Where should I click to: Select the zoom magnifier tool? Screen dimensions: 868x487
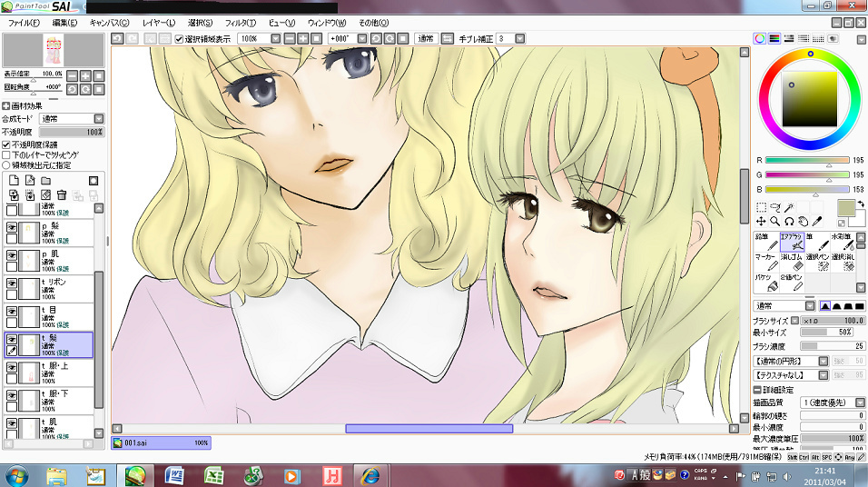tap(775, 221)
